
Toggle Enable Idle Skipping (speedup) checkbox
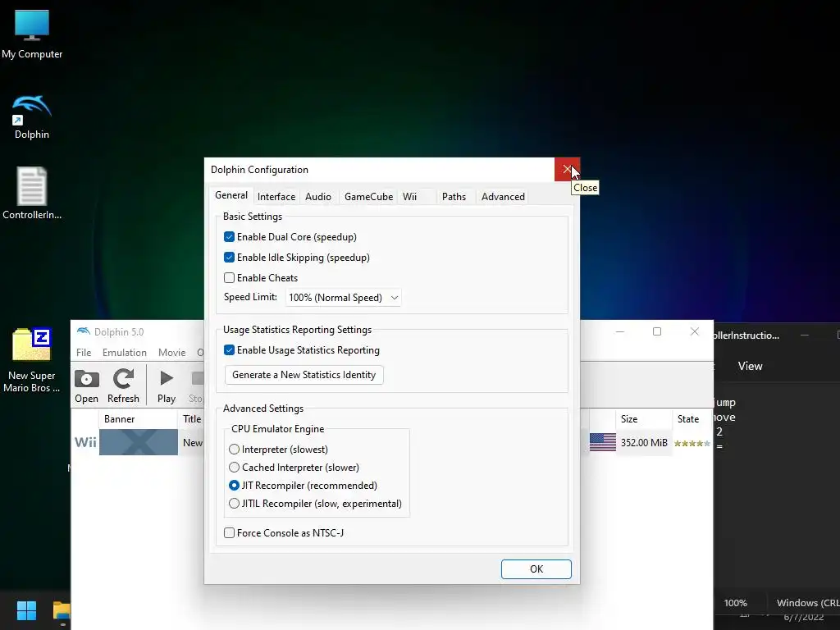click(x=230, y=257)
